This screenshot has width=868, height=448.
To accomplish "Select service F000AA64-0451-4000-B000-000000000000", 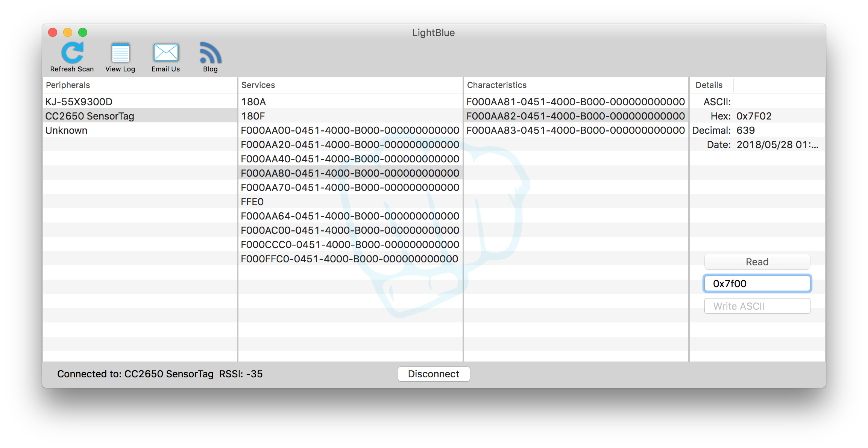I will pos(350,216).
